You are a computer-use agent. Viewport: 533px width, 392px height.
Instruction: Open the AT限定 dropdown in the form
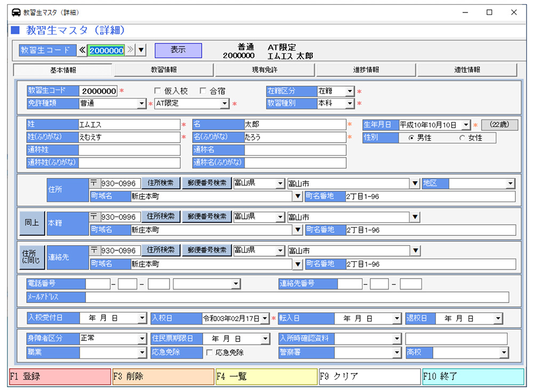(x=225, y=103)
